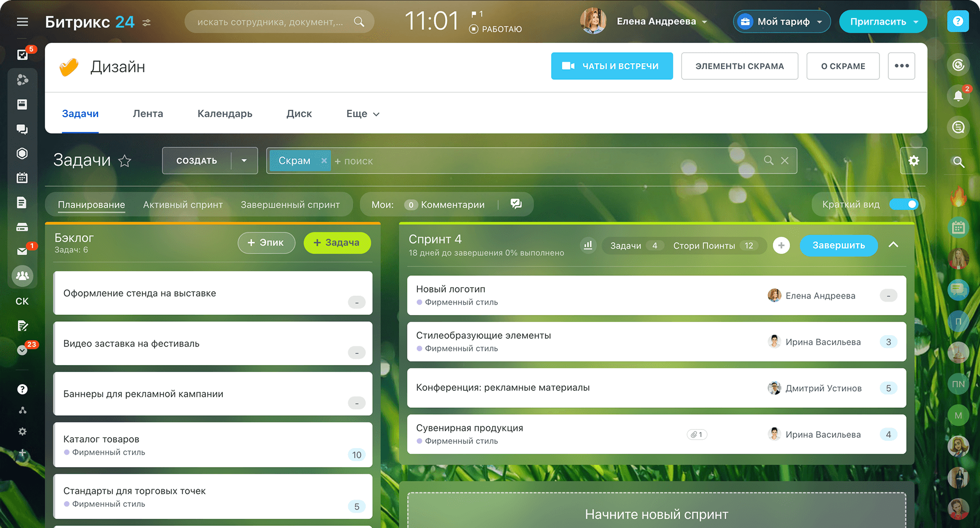Click the Завершить sprint button
The image size is (980, 528).
[x=838, y=245]
